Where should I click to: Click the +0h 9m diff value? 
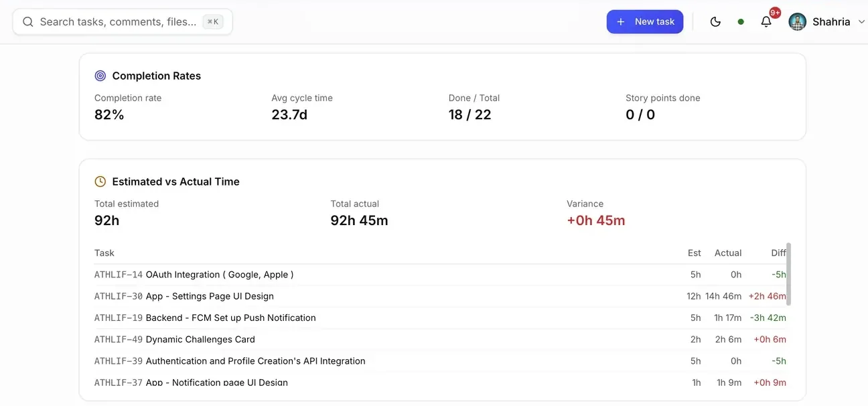770,383
